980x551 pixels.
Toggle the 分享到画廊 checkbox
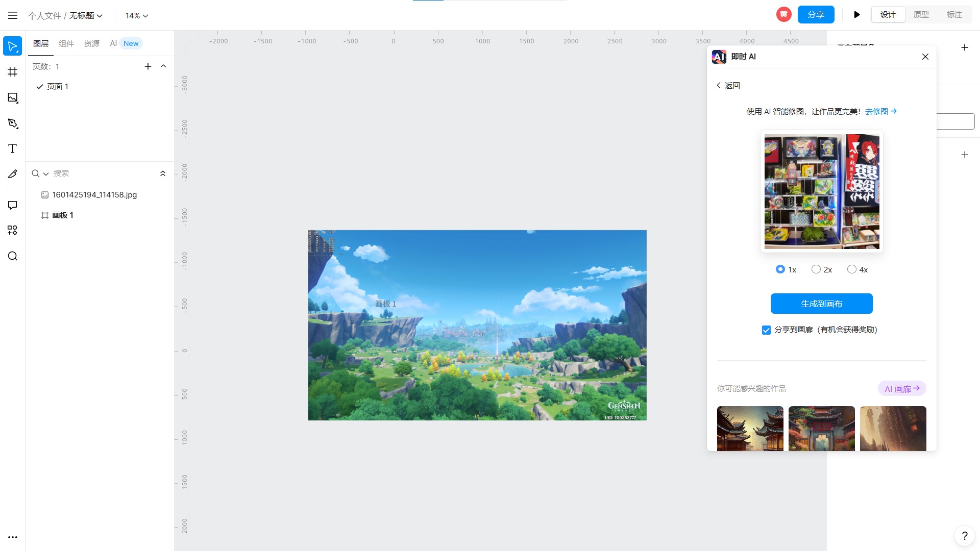(766, 330)
